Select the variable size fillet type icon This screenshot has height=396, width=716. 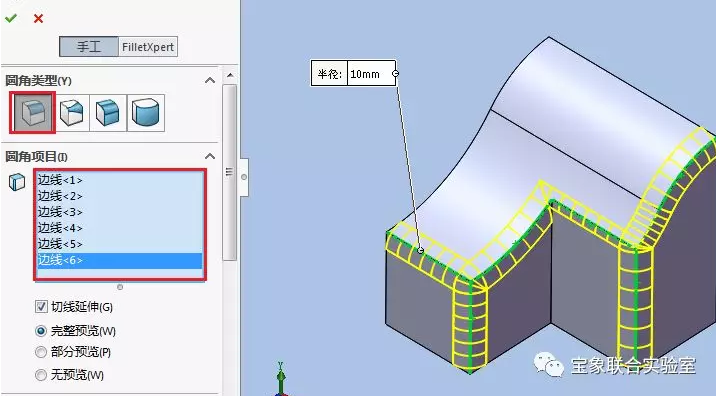(x=72, y=113)
